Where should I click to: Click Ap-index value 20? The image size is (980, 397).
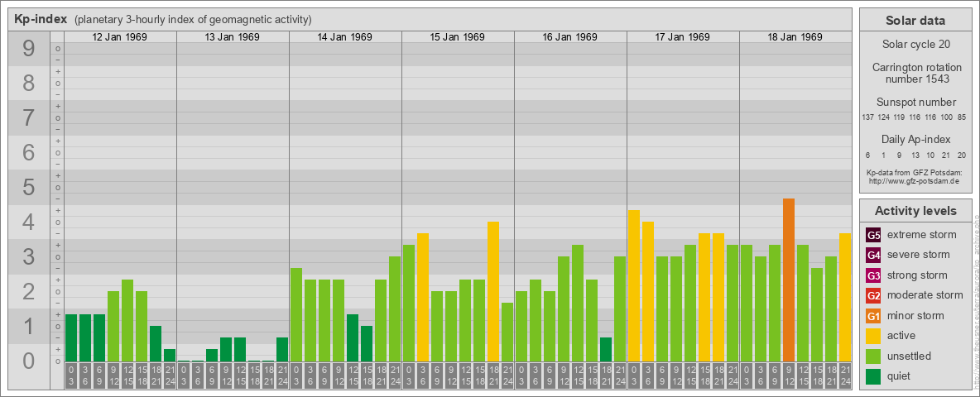(x=962, y=155)
